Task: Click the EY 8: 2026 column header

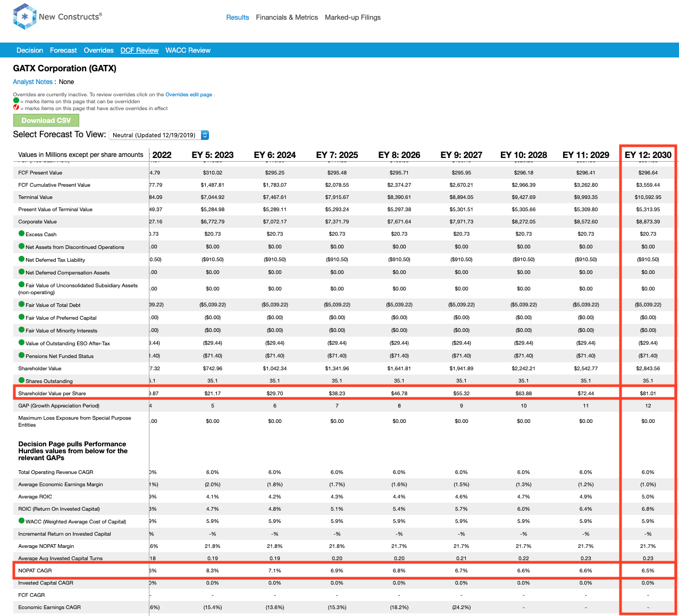Action: (399, 155)
